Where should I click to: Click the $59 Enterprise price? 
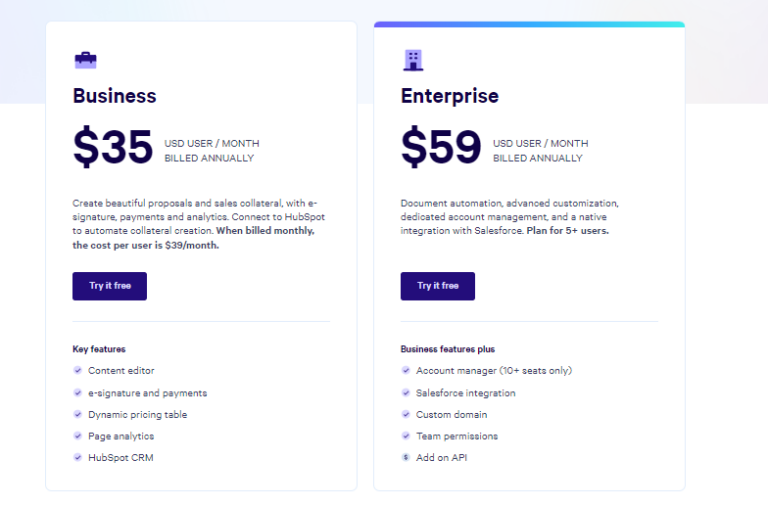point(441,147)
